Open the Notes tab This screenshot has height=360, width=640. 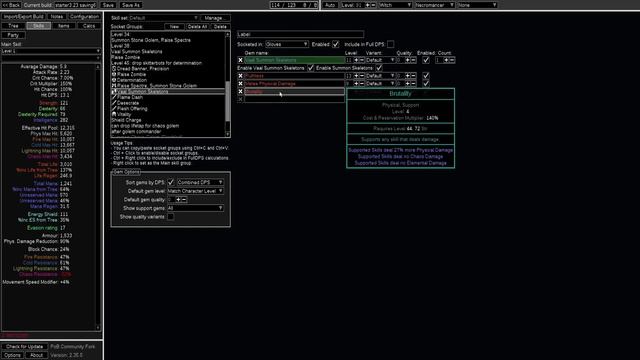(x=57, y=17)
